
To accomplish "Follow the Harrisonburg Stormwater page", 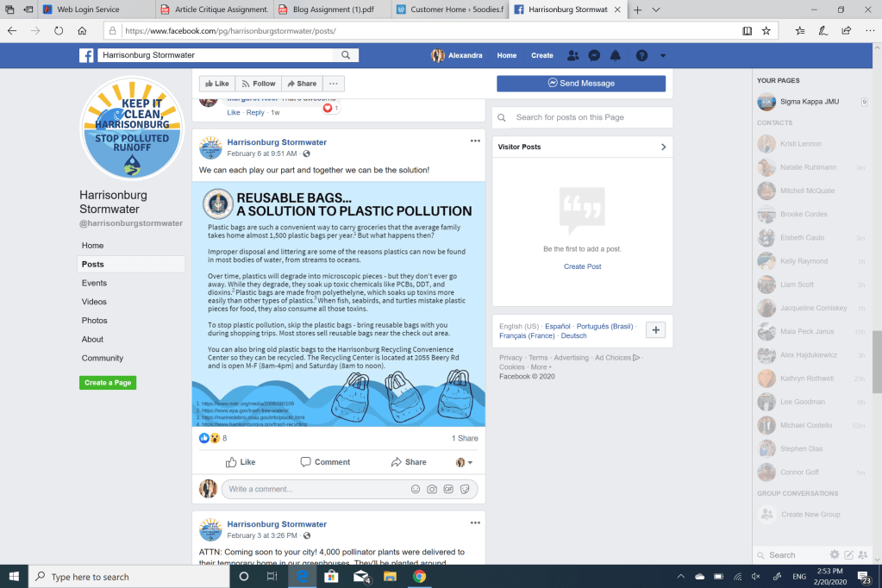I will click(259, 84).
